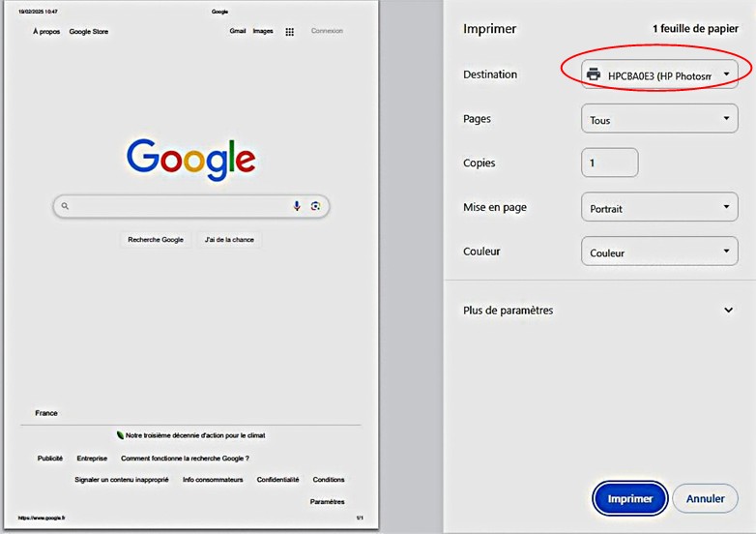
Task: Open the Pages dropdown showing Tous
Action: click(659, 119)
